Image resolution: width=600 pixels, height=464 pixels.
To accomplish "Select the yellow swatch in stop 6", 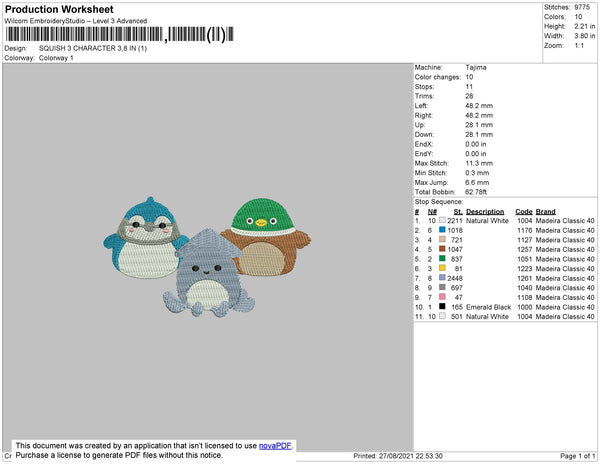I will [x=442, y=268].
